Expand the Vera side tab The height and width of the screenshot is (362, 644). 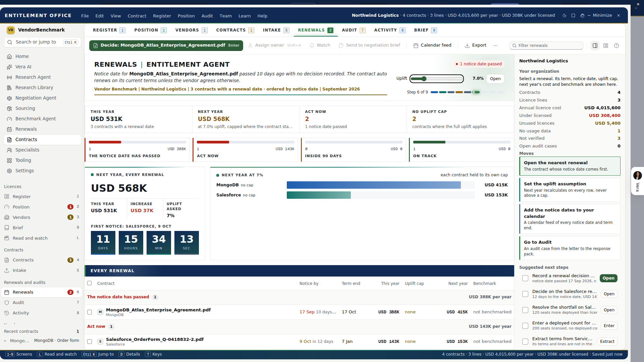coord(637,181)
